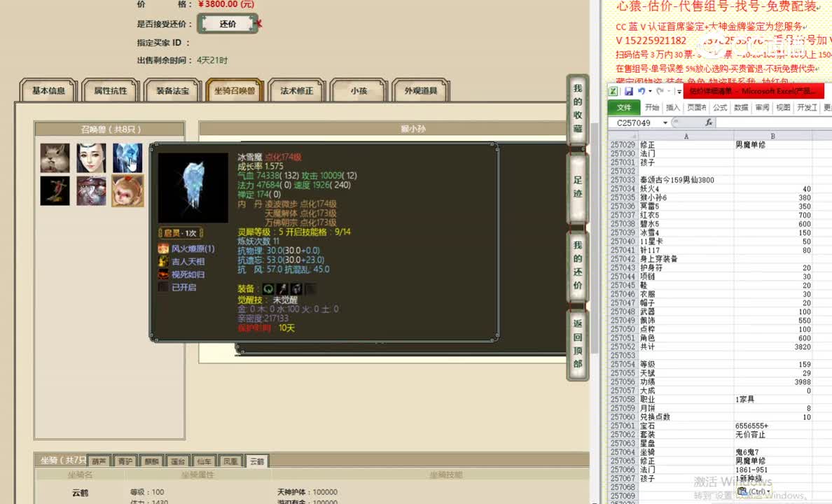Open the 坐骑召唤兽 tab
The image size is (832, 504).
click(x=235, y=91)
